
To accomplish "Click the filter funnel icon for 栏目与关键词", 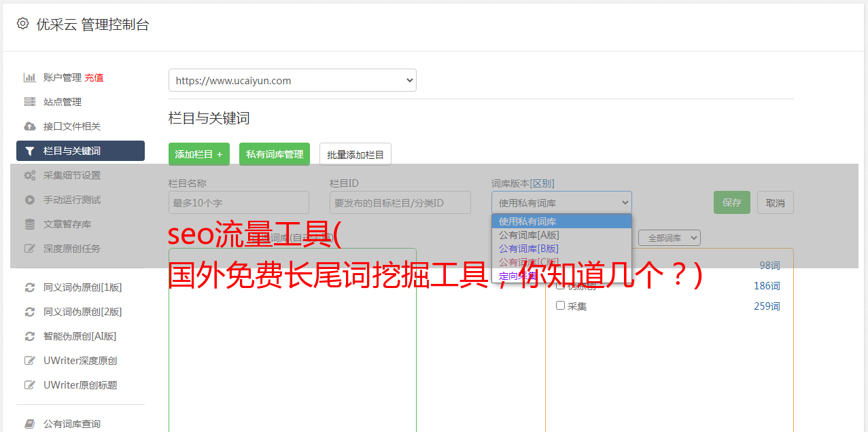I will click(29, 151).
